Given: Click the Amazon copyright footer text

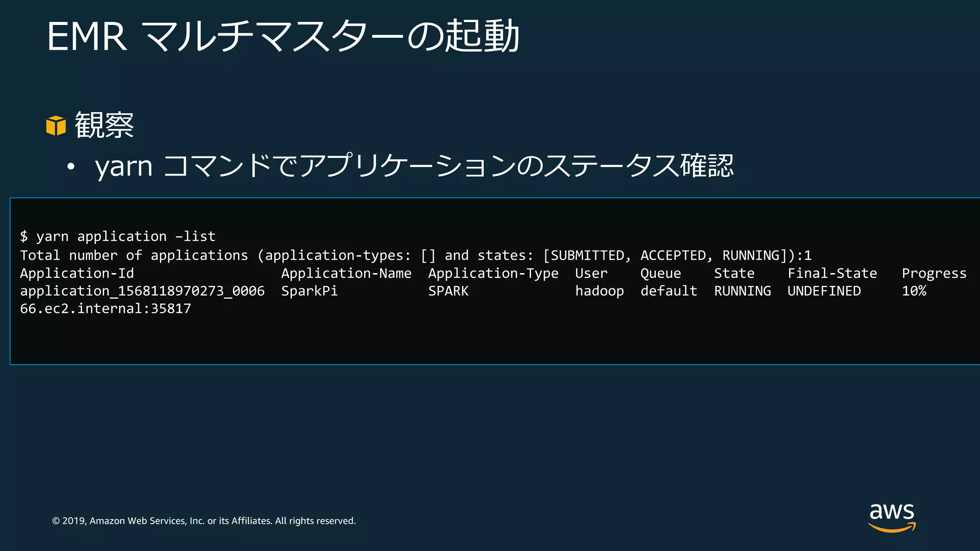Looking at the screenshot, I should pos(204,521).
